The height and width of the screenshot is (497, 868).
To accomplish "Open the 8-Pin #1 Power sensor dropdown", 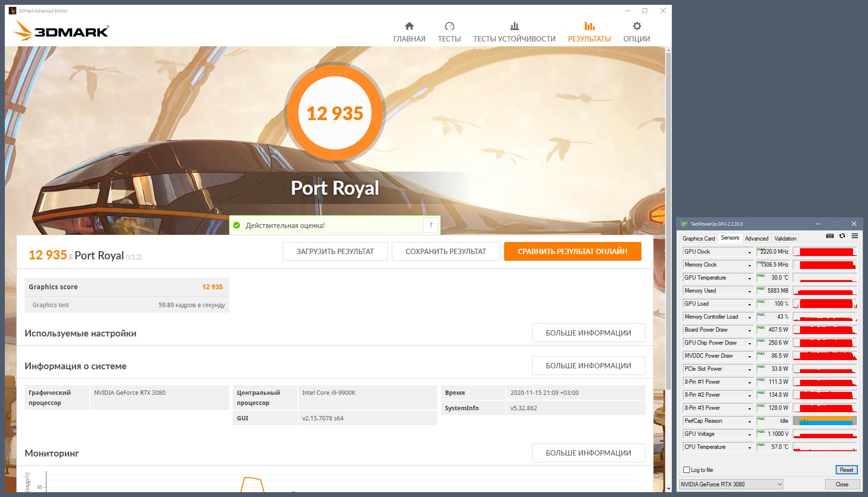I will [x=749, y=382].
